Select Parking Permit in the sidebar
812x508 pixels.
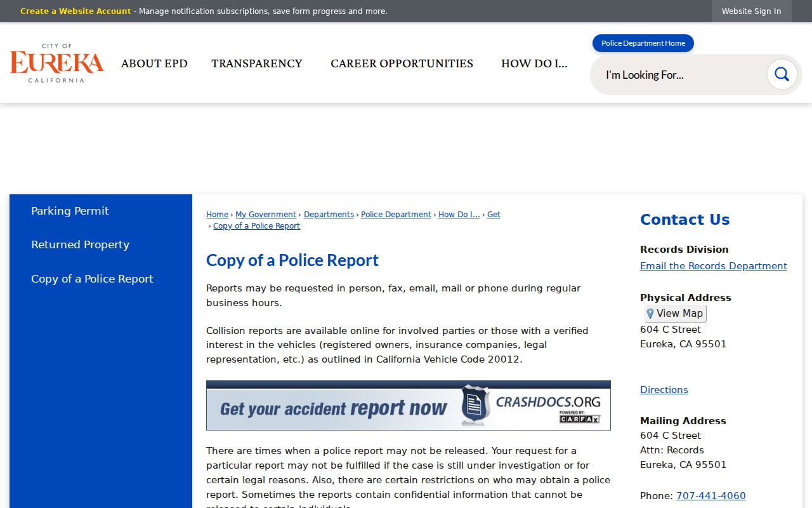pos(70,211)
